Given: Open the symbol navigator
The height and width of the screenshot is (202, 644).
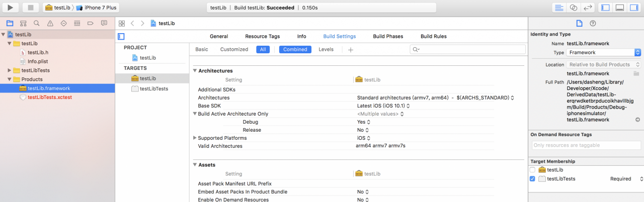Looking at the screenshot, I should pyautogui.click(x=23, y=23).
